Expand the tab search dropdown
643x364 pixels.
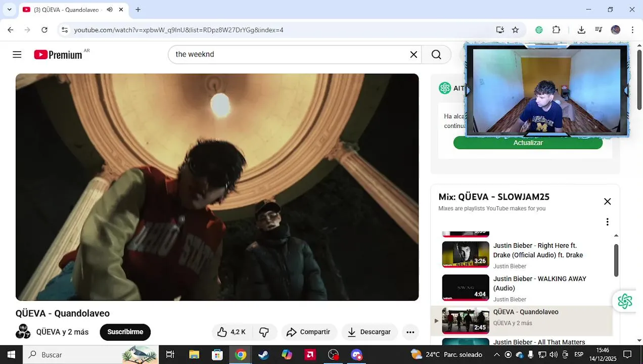tap(9, 10)
